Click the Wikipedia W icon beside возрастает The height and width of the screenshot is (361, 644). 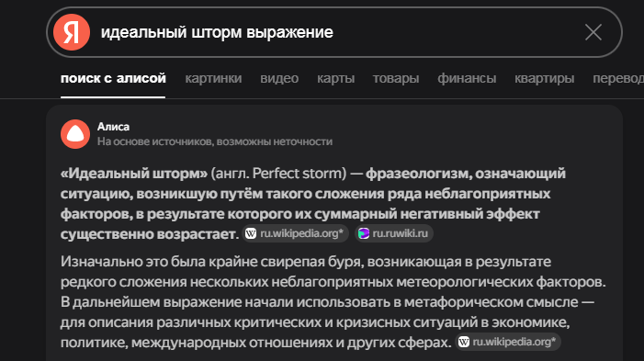point(251,233)
